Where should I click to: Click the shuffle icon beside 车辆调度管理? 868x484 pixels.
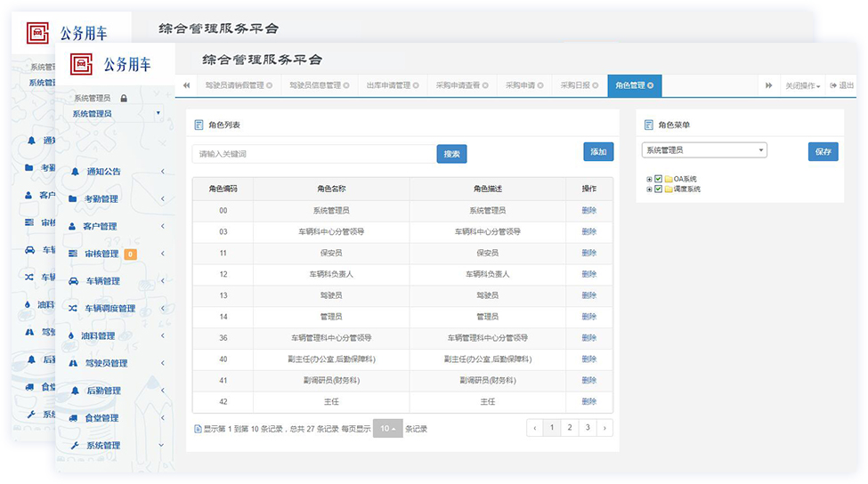pos(73,309)
